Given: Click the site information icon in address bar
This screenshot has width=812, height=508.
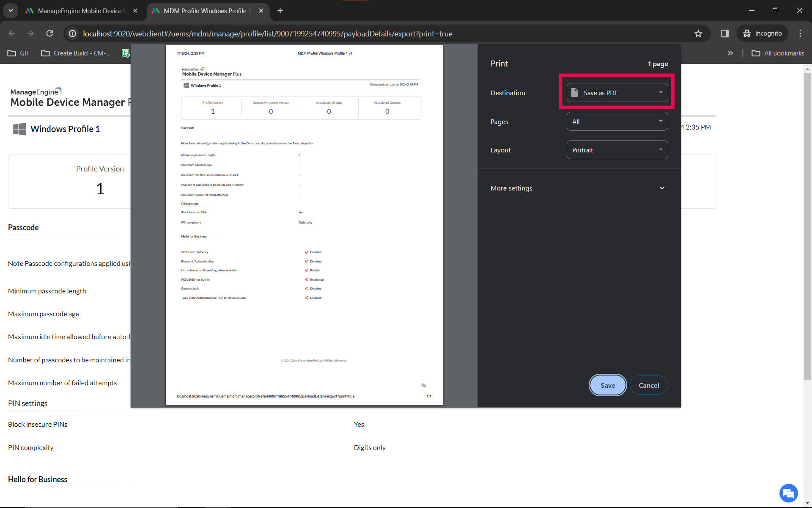Looking at the screenshot, I should pos(73,33).
